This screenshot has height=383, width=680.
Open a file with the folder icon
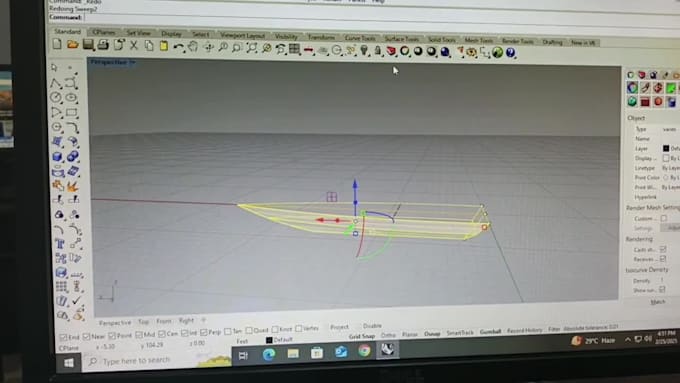[72, 44]
